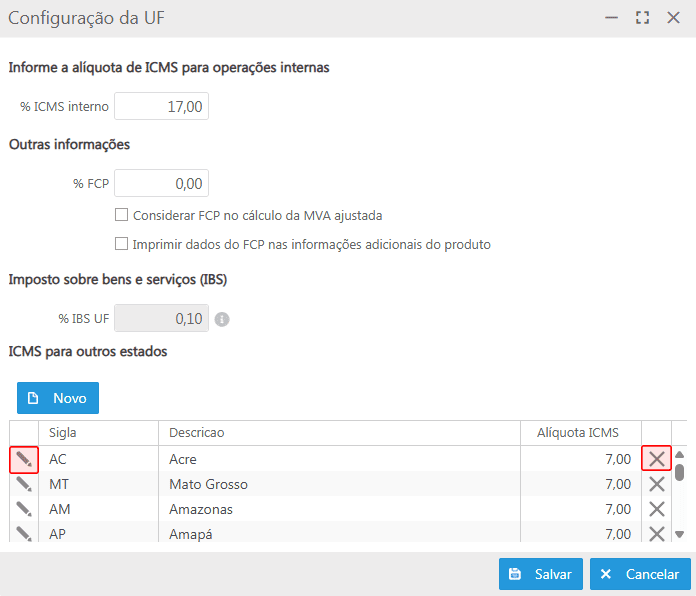Click the pencil icon for Mato Grosso

point(24,484)
